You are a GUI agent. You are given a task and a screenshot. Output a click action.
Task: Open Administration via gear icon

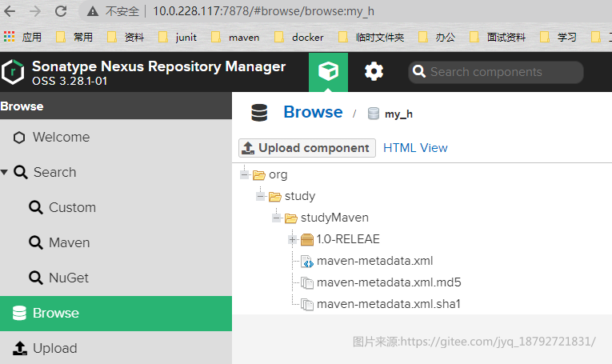[374, 72]
